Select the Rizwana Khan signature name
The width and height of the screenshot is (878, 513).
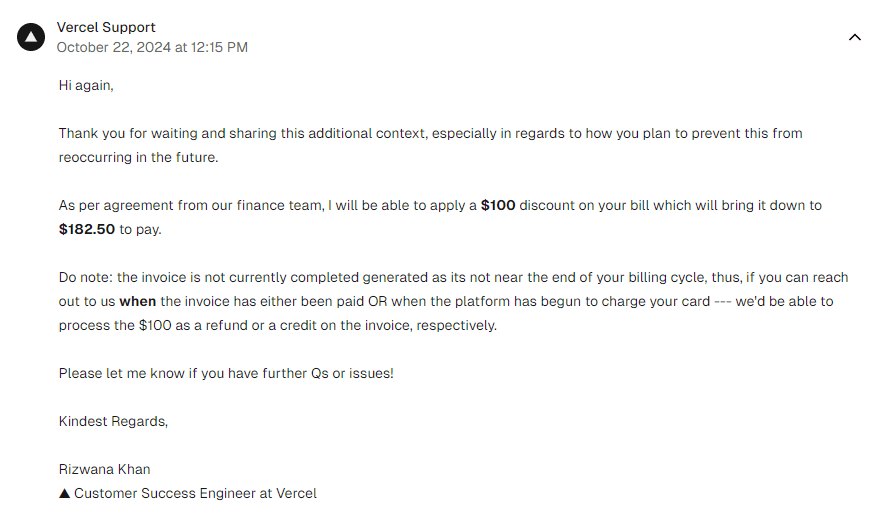tap(105, 469)
